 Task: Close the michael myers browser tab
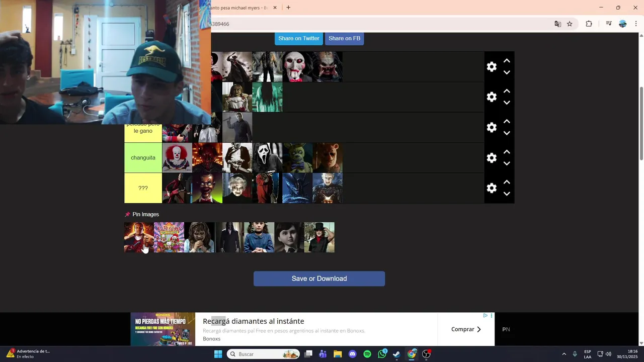pos(275,8)
